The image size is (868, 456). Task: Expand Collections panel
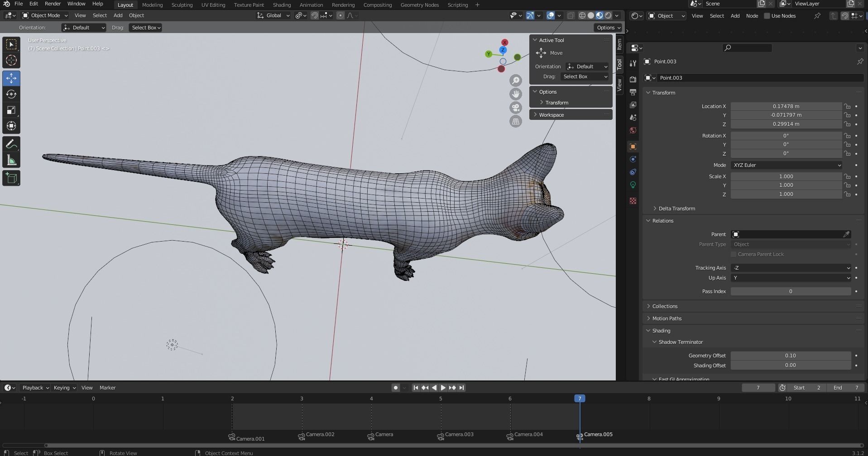pyautogui.click(x=665, y=306)
